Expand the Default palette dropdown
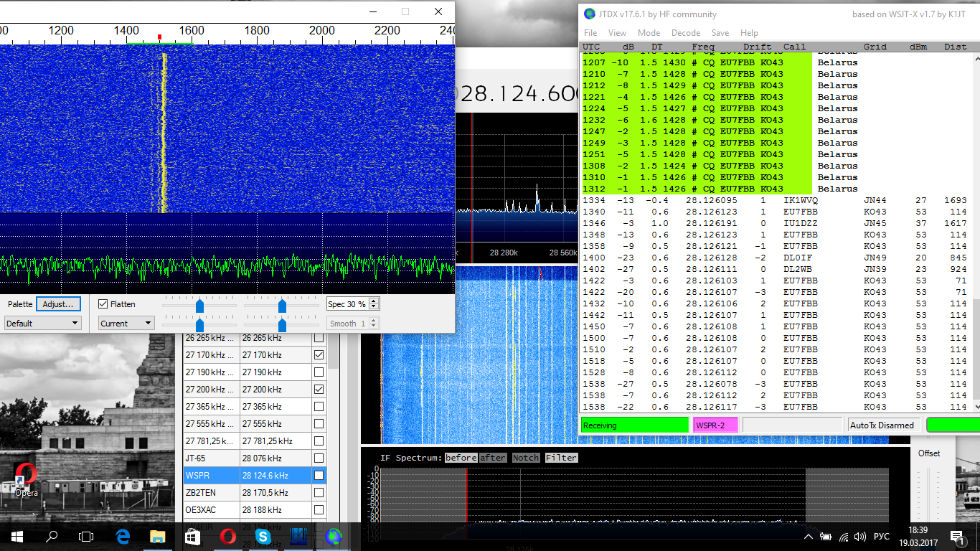Viewport: 980px width, 551px height. click(42, 324)
